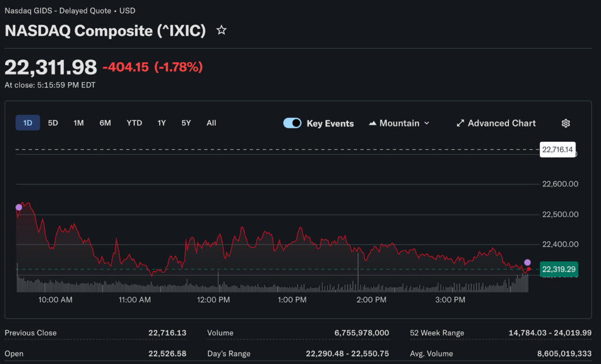
Task: Show the All time range chart
Action: [x=211, y=123]
